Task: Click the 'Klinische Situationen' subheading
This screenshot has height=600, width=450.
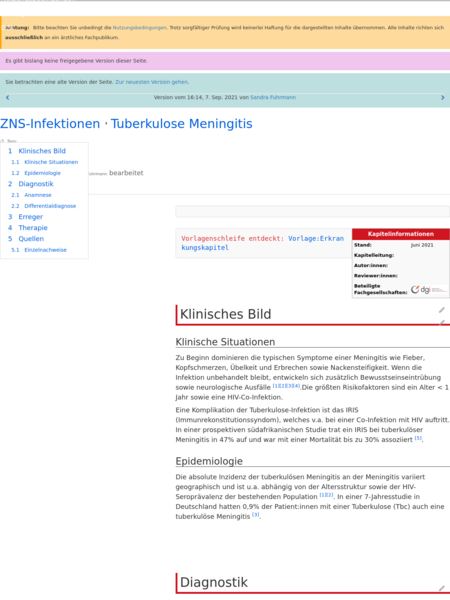Action: tap(225, 342)
